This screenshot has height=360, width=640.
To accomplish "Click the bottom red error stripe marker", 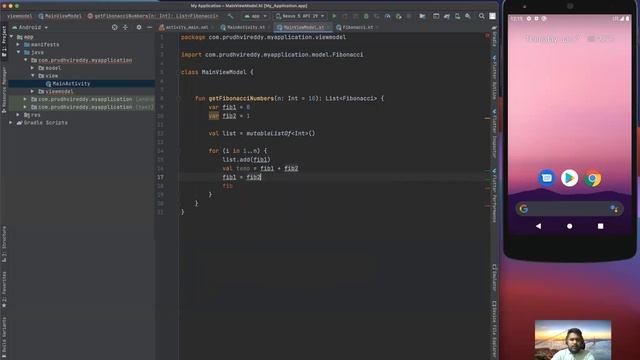I will click(487, 206).
